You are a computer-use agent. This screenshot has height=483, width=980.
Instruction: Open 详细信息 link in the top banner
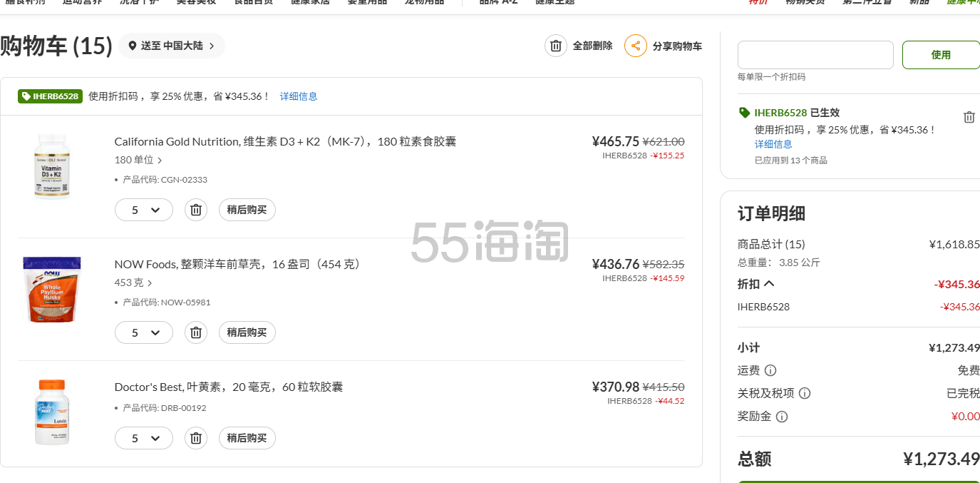[x=299, y=96]
